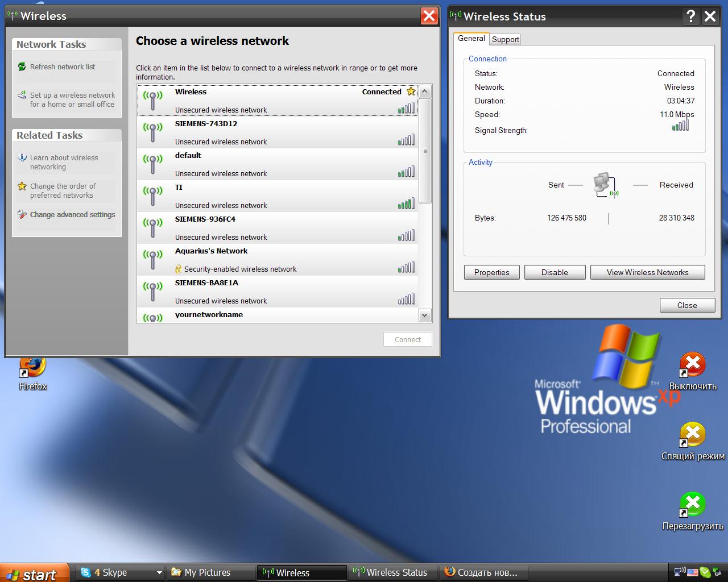Image resolution: width=728 pixels, height=582 pixels.
Task: Click signal bars of the TI network
Action: tap(406, 202)
